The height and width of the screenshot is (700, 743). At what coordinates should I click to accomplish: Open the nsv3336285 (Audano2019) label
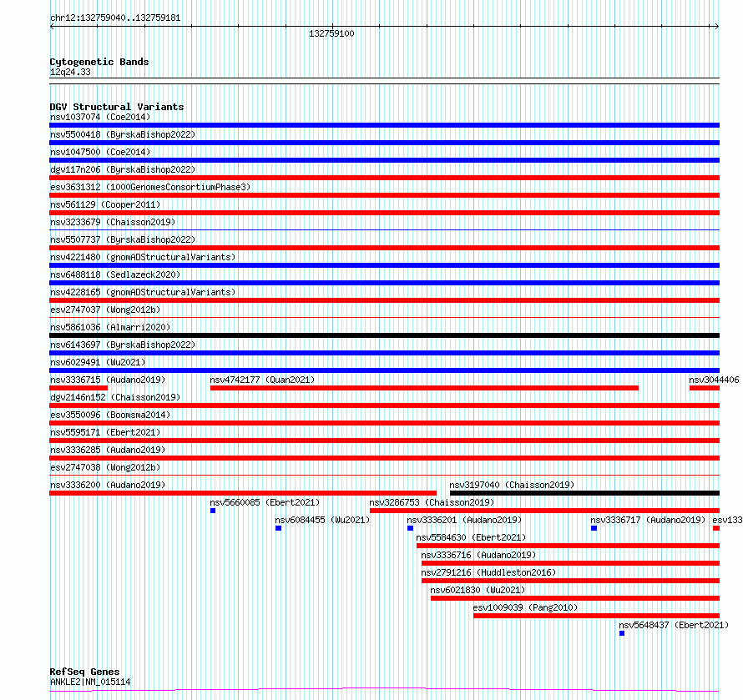[108, 450]
